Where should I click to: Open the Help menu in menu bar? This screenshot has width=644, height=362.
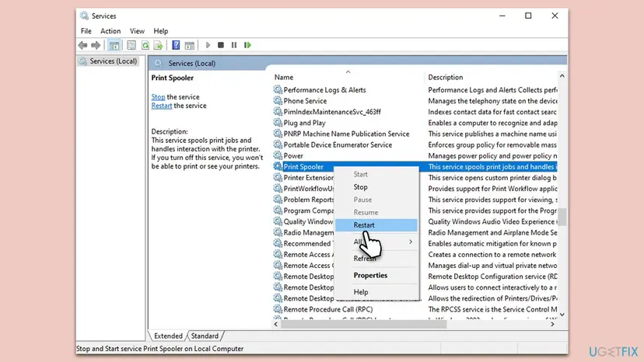160,31
